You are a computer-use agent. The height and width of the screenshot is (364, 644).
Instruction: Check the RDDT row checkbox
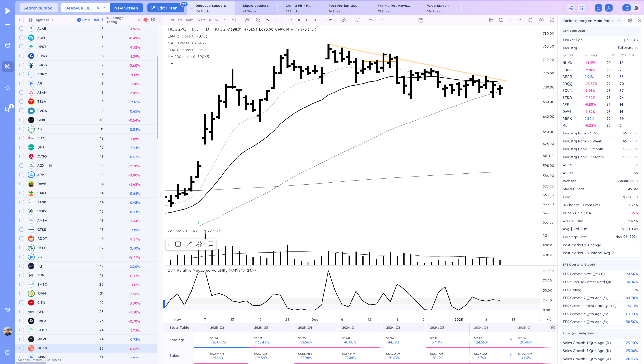(x=22, y=239)
